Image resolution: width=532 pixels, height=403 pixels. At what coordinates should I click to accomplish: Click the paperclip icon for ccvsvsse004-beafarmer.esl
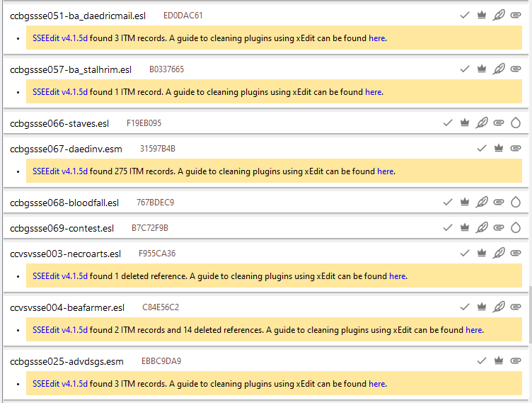point(515,307)
